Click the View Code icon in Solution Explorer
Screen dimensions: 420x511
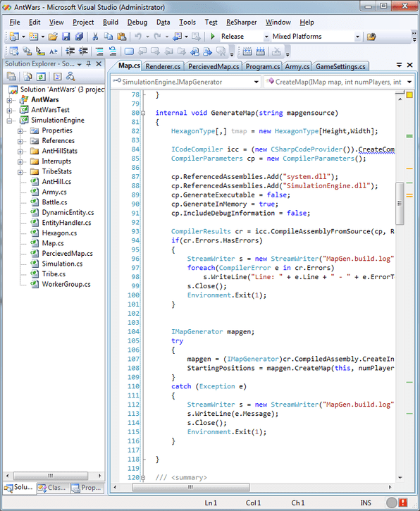57,77
